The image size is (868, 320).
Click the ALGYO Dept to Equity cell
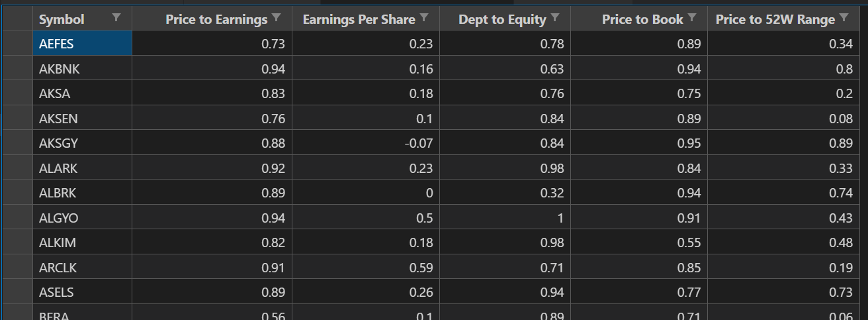[x=505, y=218]
